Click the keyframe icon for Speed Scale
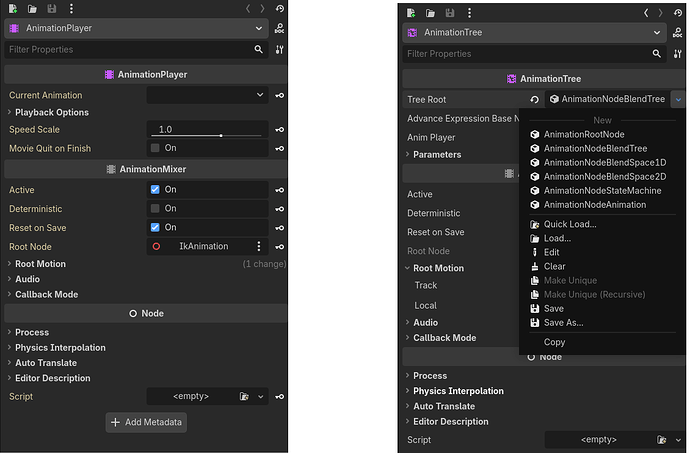 (x=280, y=130)
